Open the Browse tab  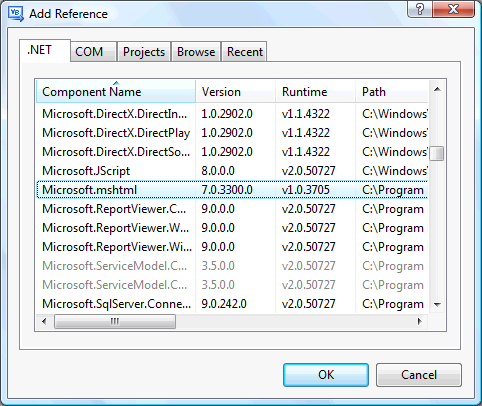click(x=196, y=52)
